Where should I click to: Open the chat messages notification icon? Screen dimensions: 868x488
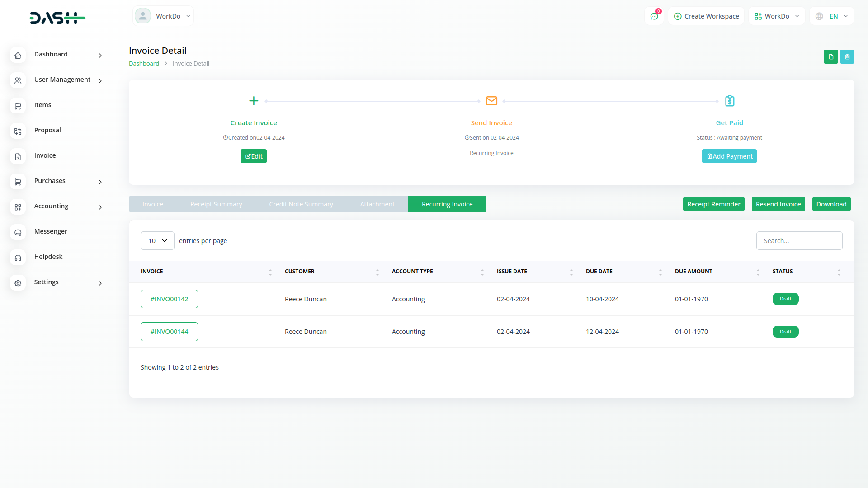tap(654, 16)
